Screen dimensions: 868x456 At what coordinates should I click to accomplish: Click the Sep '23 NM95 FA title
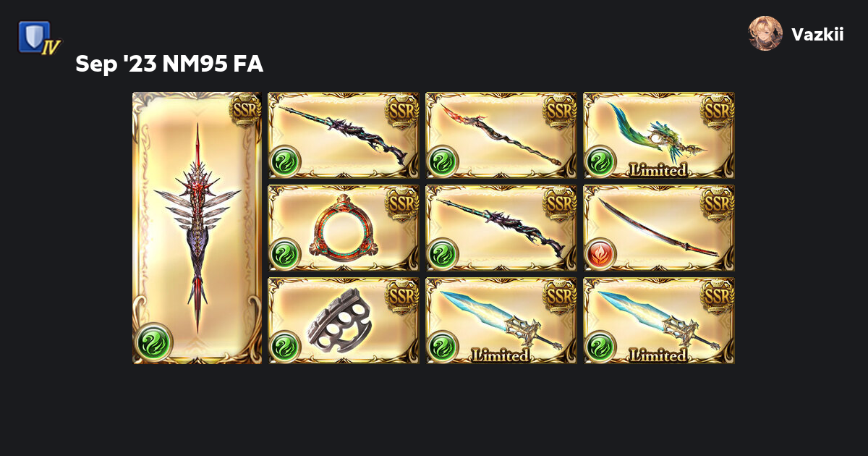(169, 64)
